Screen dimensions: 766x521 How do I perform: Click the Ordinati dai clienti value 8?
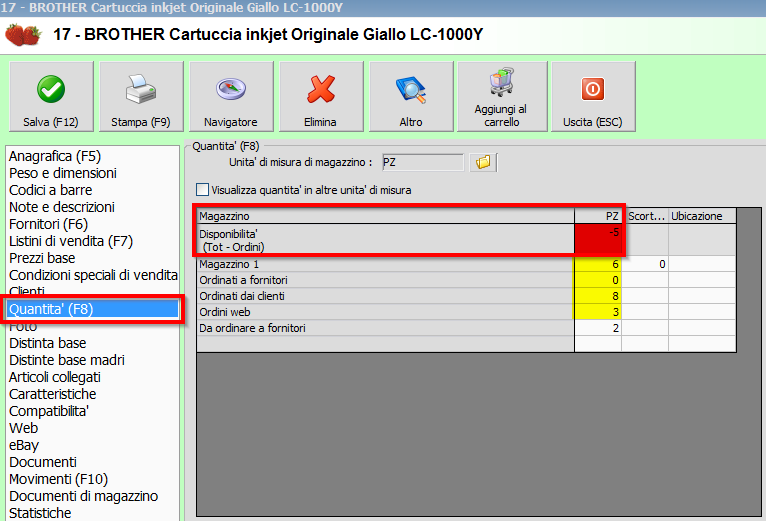(598, 296)
